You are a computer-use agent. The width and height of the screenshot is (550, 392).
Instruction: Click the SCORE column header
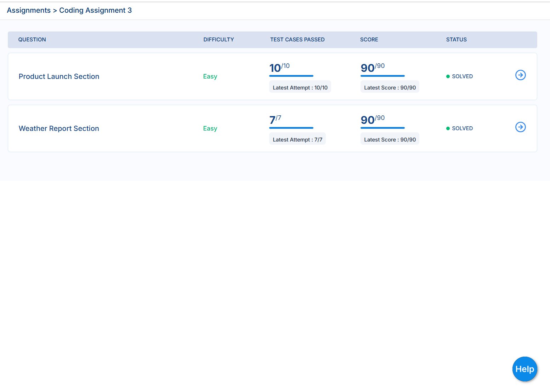(369, 40)
